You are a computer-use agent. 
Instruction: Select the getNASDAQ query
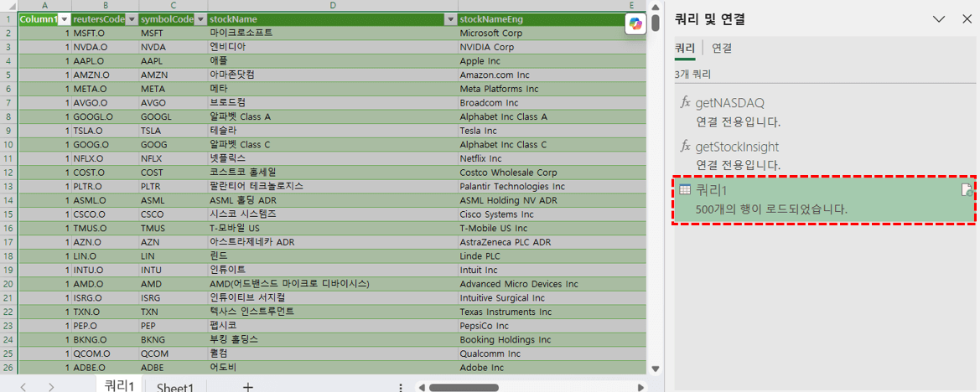(x=729, y=102)
